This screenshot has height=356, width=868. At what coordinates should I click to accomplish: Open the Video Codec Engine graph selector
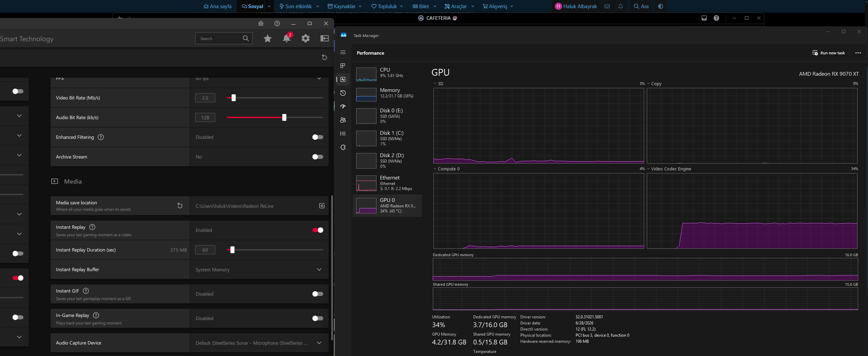point(669,169)
